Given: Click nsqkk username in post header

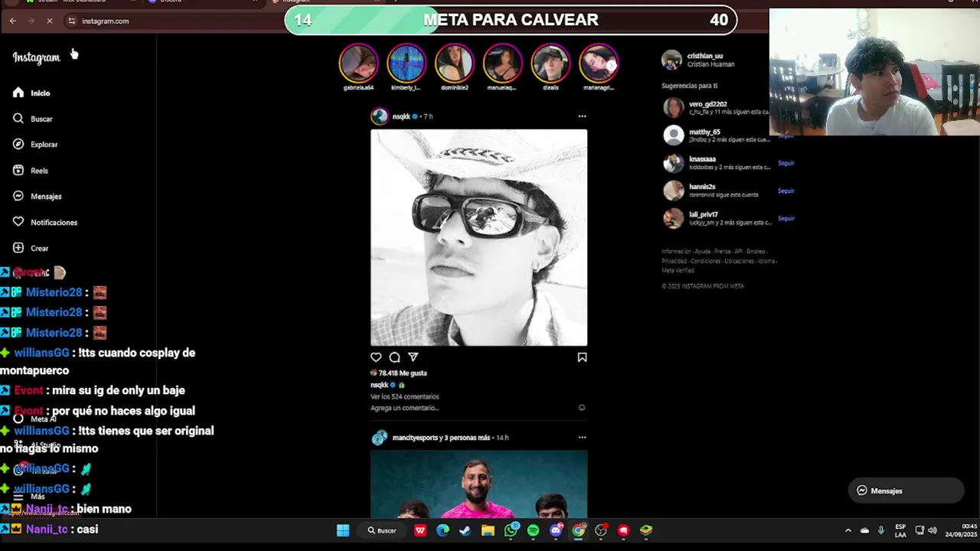Looking at the screenshot, I should coord(401,116).
